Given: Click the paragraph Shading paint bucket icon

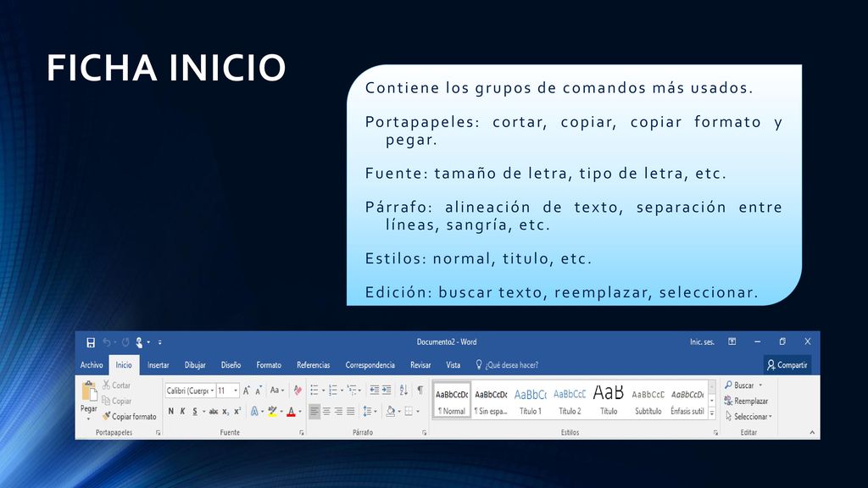Looking at the screenshot, I should tap(390, 411).
